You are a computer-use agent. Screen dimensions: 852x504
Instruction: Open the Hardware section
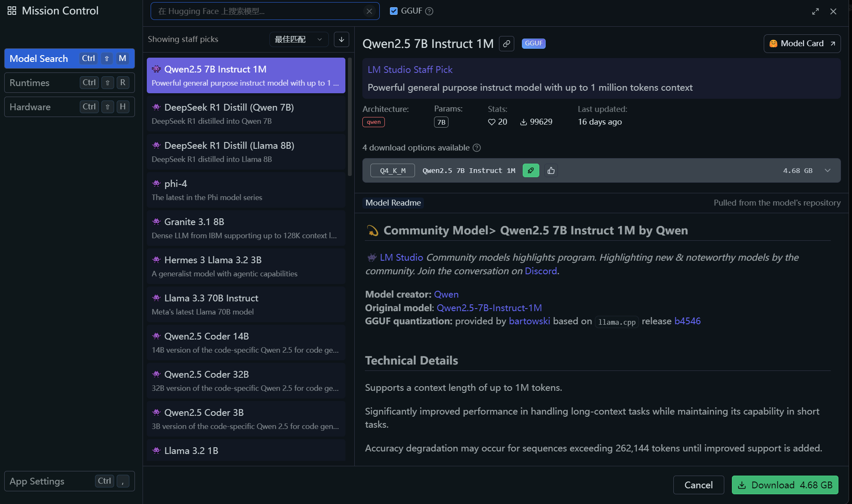click(x=70, y=107)
